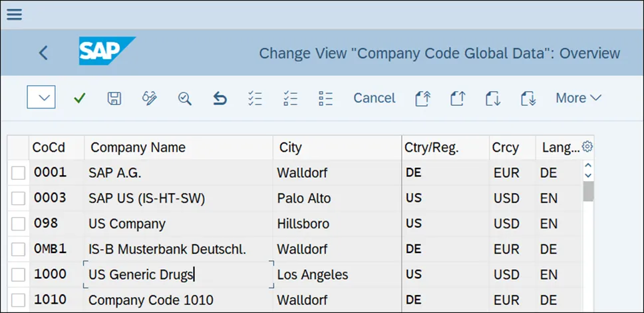Click the back arrow next to SAP logo
This screenshot has width=644, height=313.
tap(44, 53)
